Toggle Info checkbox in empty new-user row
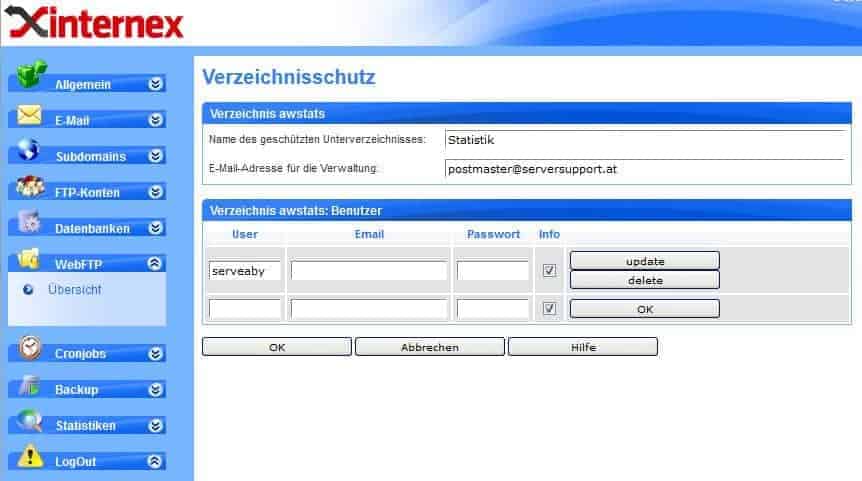This screenshot has width=862, height=481. coord(549,309)
